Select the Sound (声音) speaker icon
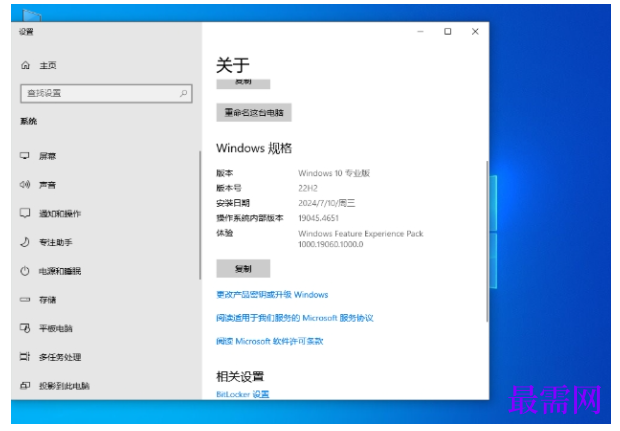620x431 pixels. [x=25, y=185]
